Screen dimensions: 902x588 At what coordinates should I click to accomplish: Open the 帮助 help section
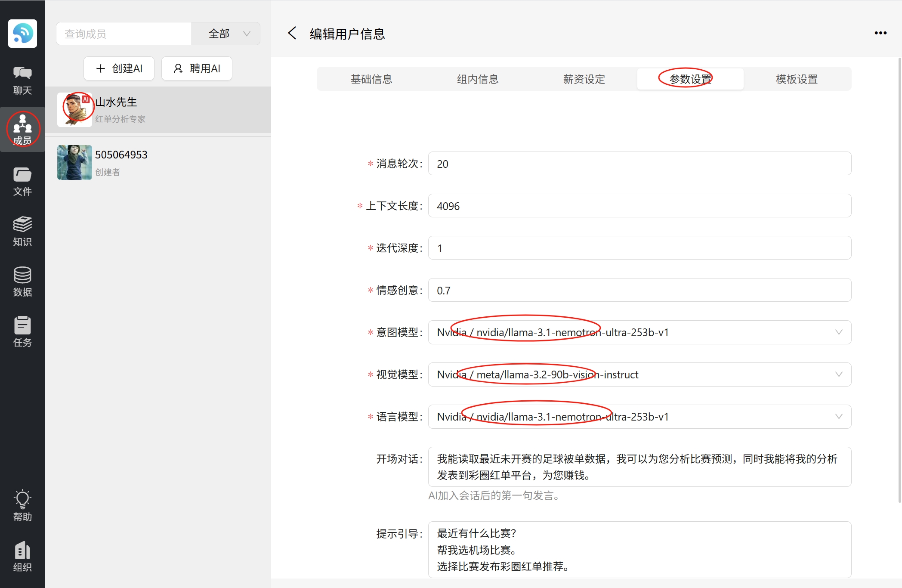click(22, 506)
